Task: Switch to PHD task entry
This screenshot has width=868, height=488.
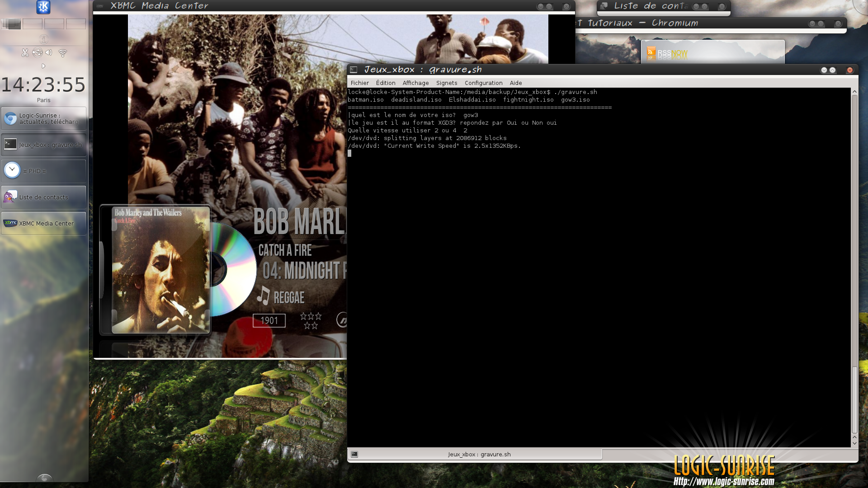Action: click(43, 171)
